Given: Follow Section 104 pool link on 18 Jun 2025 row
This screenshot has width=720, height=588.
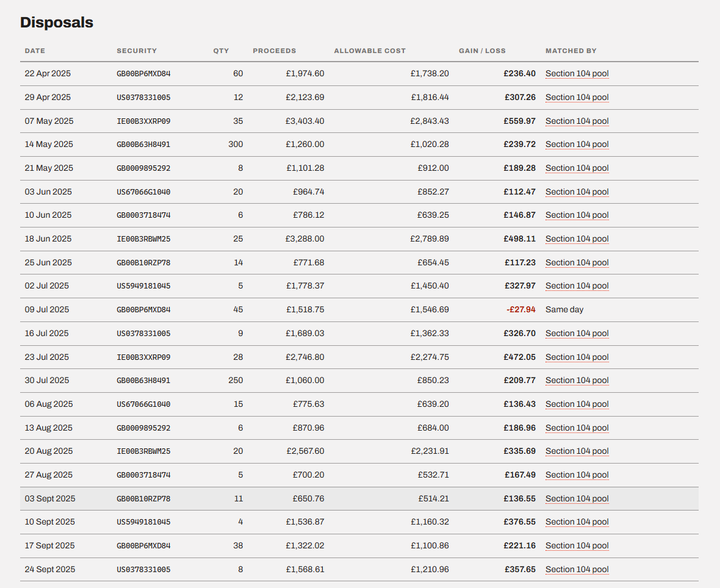Looking at the screenshot, I should coord(577,238).
